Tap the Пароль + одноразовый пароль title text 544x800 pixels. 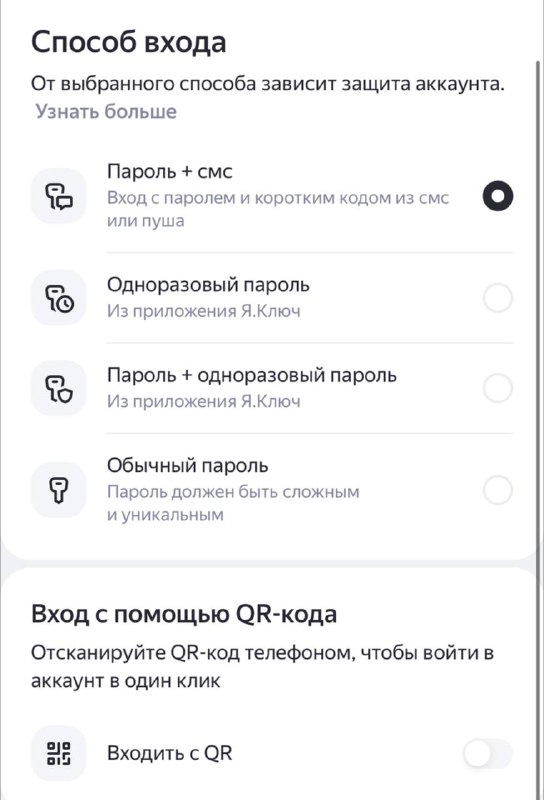tap(252, 375)
